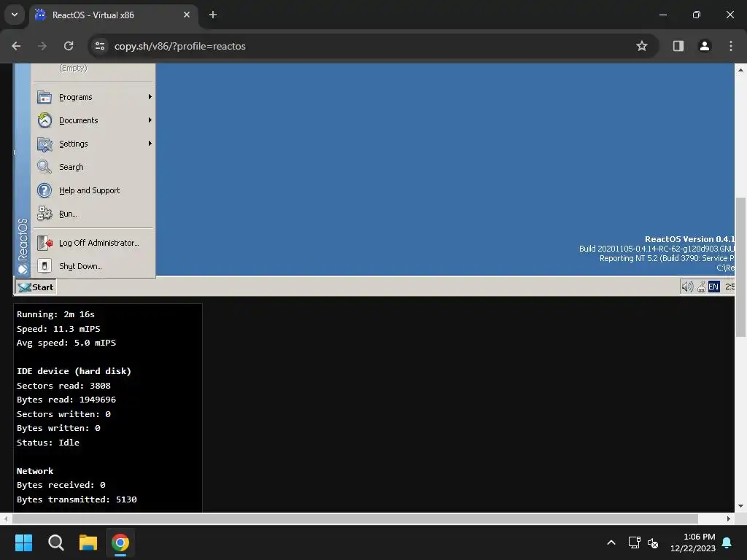Reload the copy.sh page
747x560 pixels.
pyautogui.click(x=69, y=46)
